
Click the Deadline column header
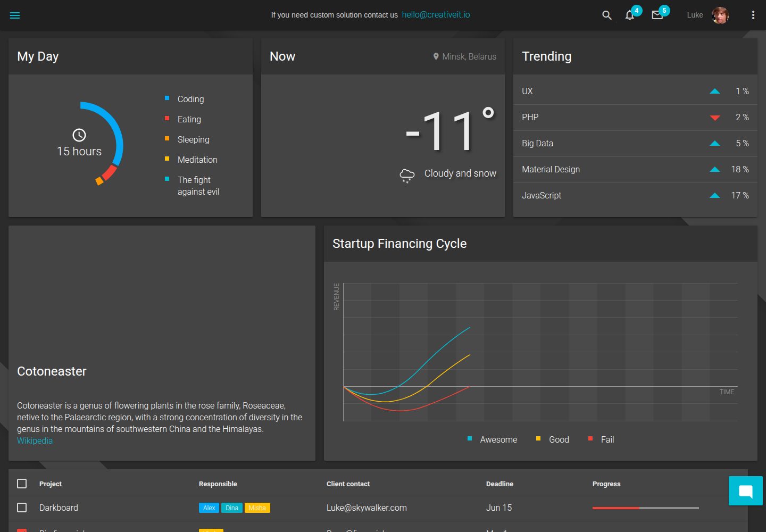click(x=499, y=484)
